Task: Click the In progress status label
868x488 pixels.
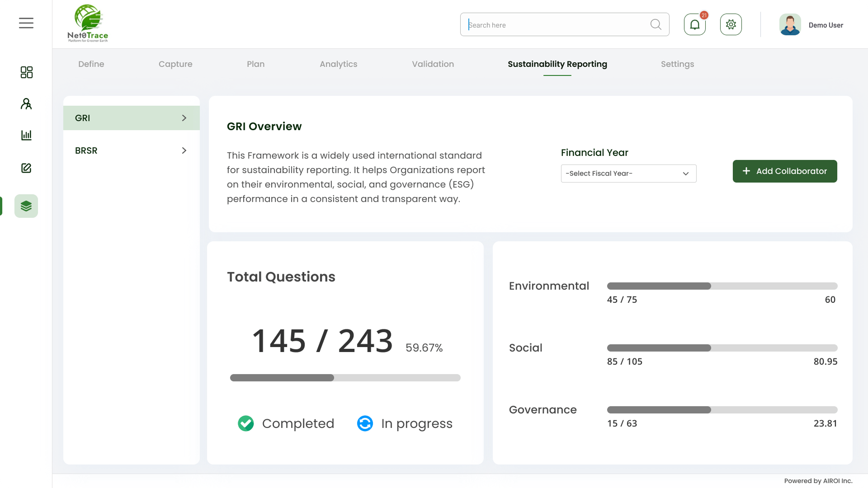Action: (x=417, y=424)
